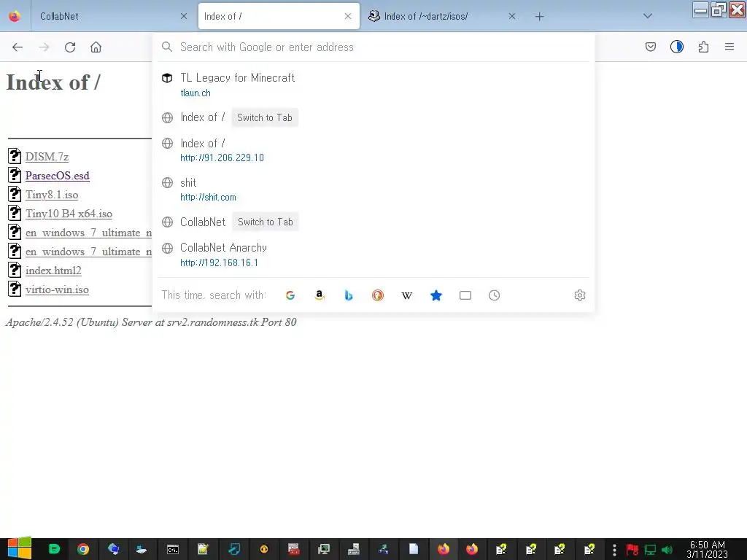This screenshot has width=747, height=560.
Task: Switch to the CollabNet tab
Action: (112, 16)
